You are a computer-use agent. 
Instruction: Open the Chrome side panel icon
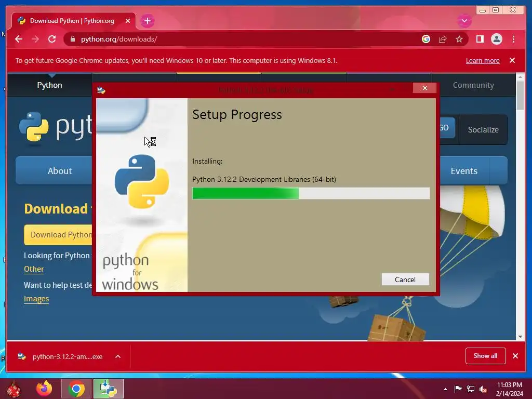click(480, 39)
